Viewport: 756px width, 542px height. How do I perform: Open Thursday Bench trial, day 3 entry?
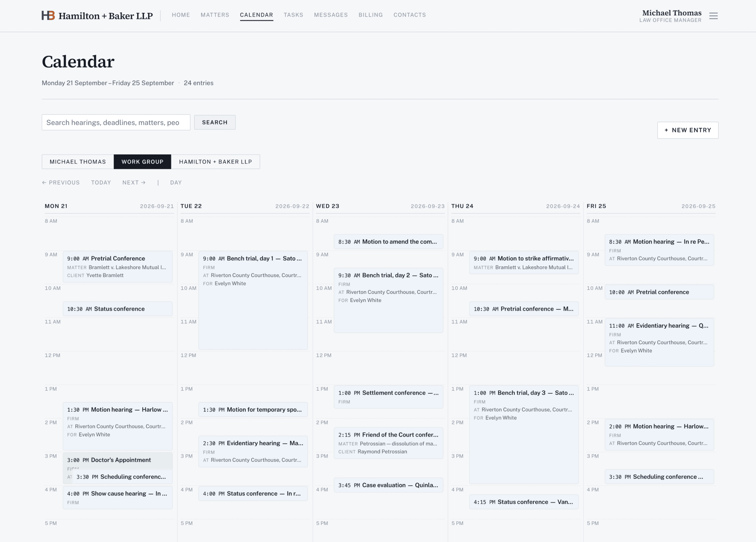[x=524, y=434]
